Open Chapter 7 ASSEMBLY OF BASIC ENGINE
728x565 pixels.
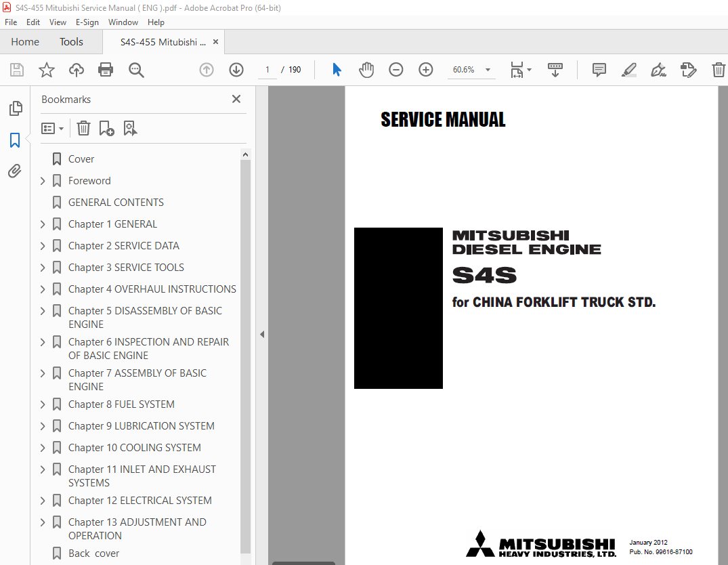pyautogui.click(x=137, y=379)
